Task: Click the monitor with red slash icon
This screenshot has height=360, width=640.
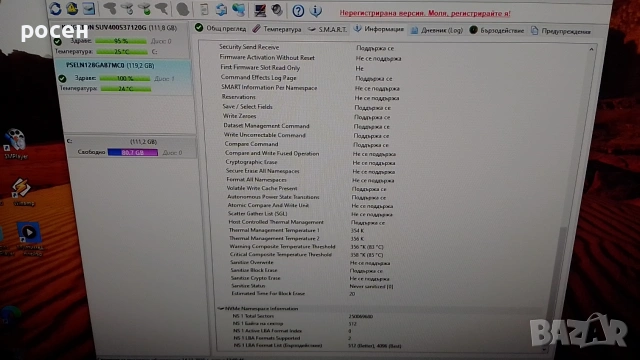Action: (x=260, y=10)
